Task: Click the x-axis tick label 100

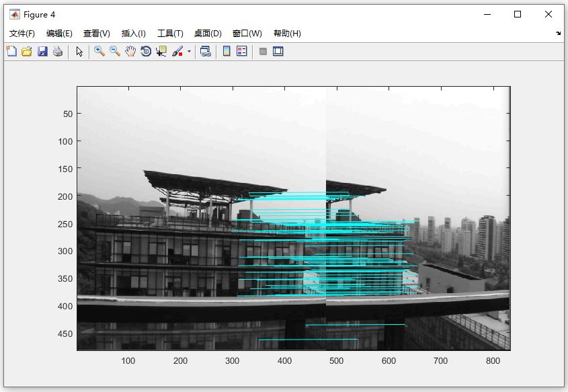Action: point(128,361)
